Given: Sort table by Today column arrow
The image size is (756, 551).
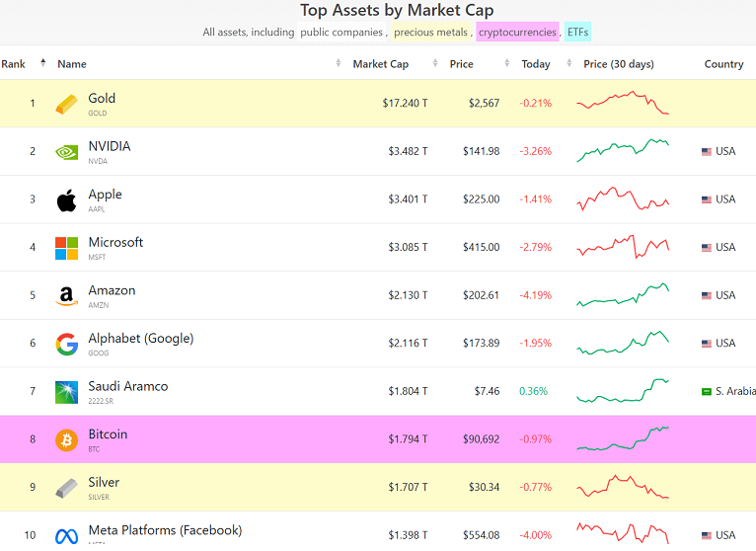Looking at the screenshot, I should click(568, 63).
